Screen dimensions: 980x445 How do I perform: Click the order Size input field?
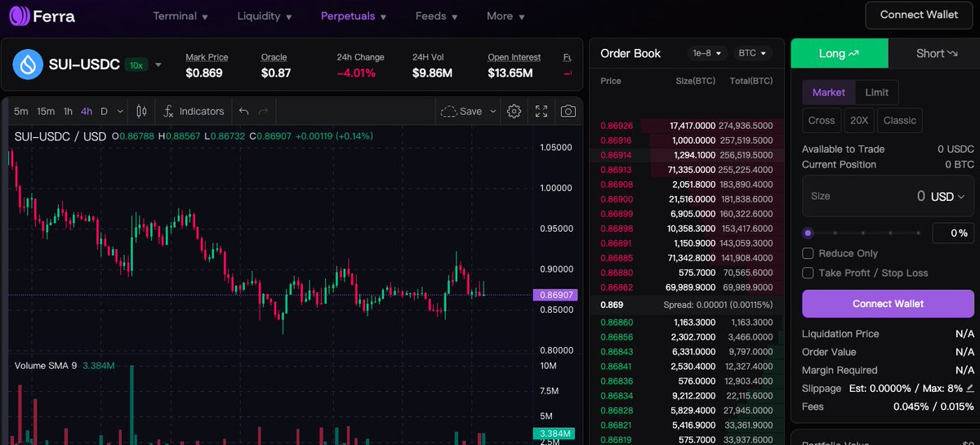click(x=888, y=196)
